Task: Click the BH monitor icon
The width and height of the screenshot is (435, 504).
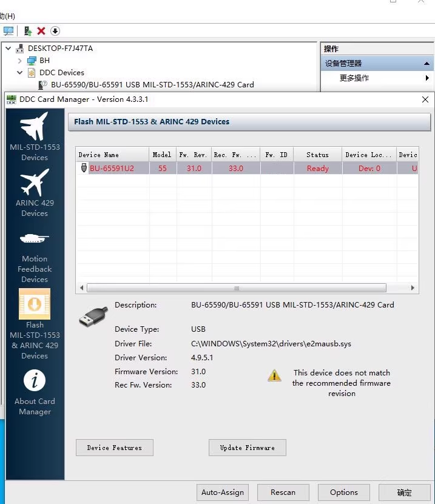Action: [32, 61]
